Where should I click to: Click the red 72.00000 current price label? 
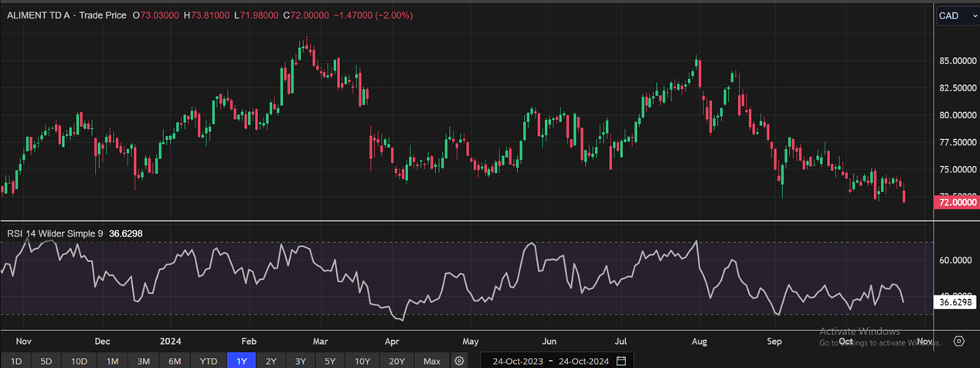point(957,203)
